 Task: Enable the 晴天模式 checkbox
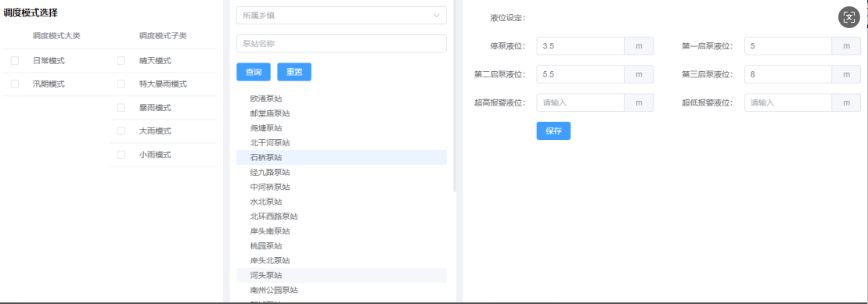click(121, 61)
